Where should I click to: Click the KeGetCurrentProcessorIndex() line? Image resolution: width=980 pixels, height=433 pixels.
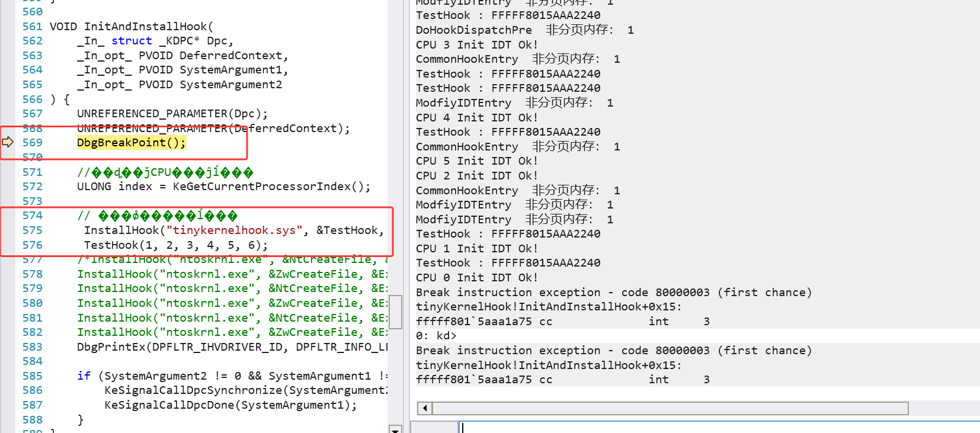coord(224,187)
